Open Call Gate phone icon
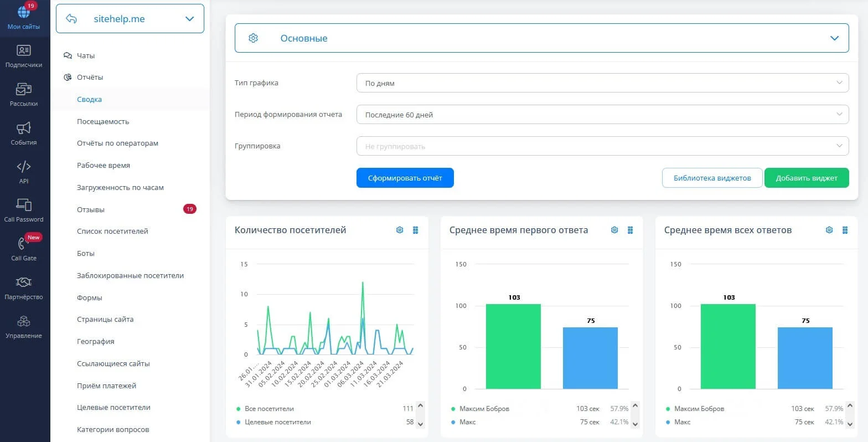Image resolution: width=868 pixels, height=442 pixels. click(24, 244)
